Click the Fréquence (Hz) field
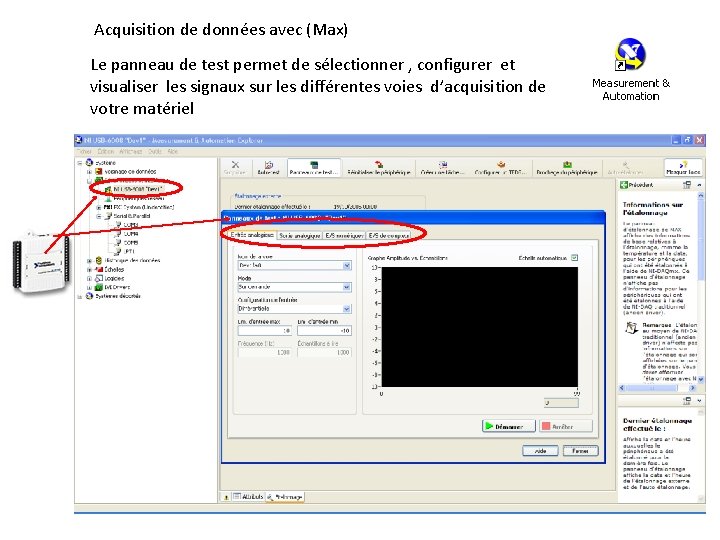 [265, 352]
